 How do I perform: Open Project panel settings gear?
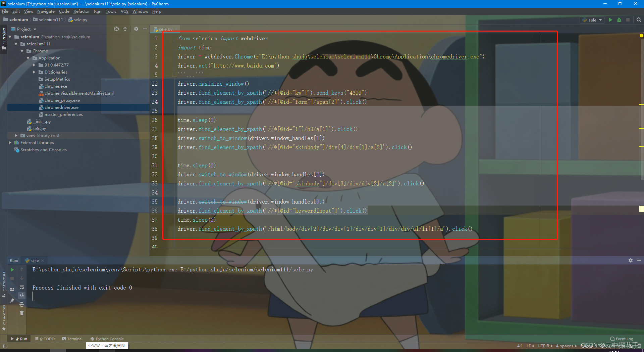tap(136, 29)
